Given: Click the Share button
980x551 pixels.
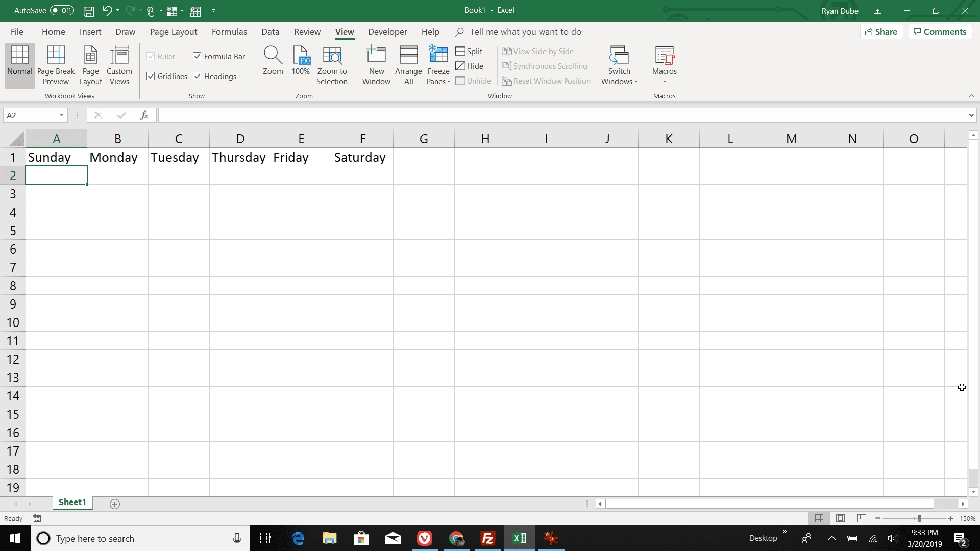Looking at the screenshot, I should (881, 32).
